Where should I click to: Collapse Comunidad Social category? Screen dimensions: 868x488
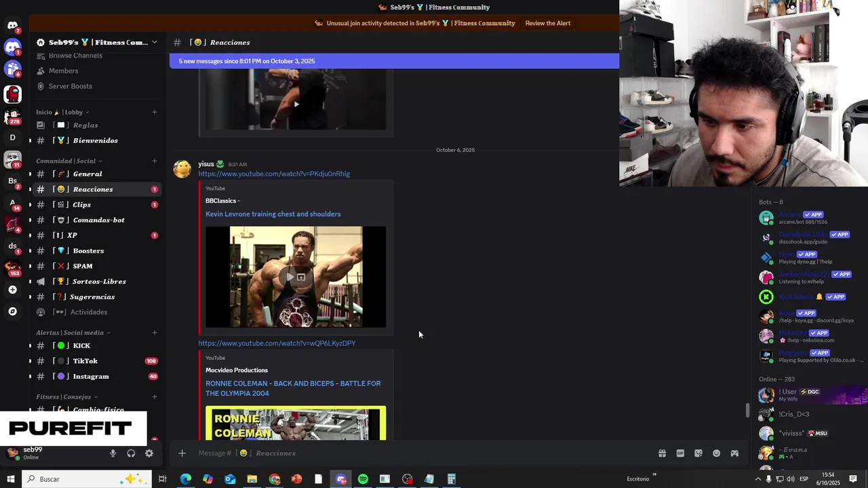(69, 161)
